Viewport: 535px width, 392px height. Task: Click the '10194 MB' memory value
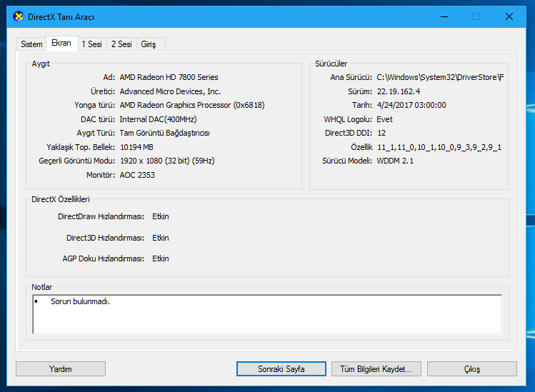[136, 147]
